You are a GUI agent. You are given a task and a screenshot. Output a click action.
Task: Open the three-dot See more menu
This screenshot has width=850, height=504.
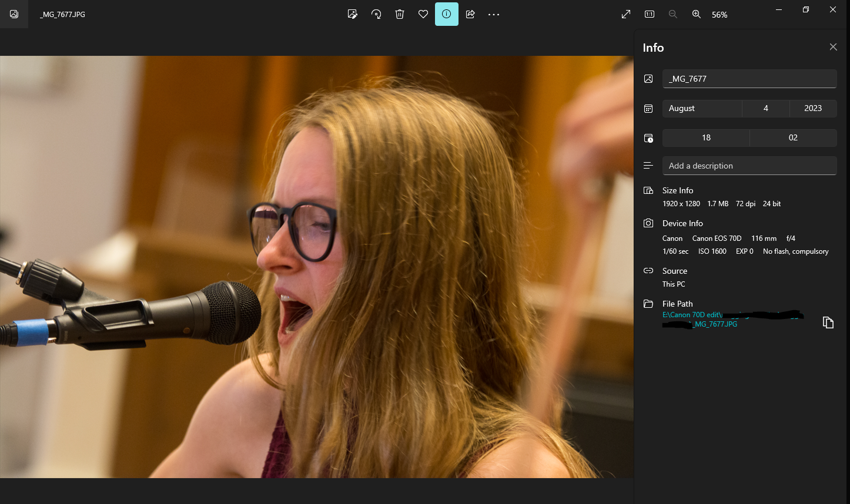tap(494, 14)
